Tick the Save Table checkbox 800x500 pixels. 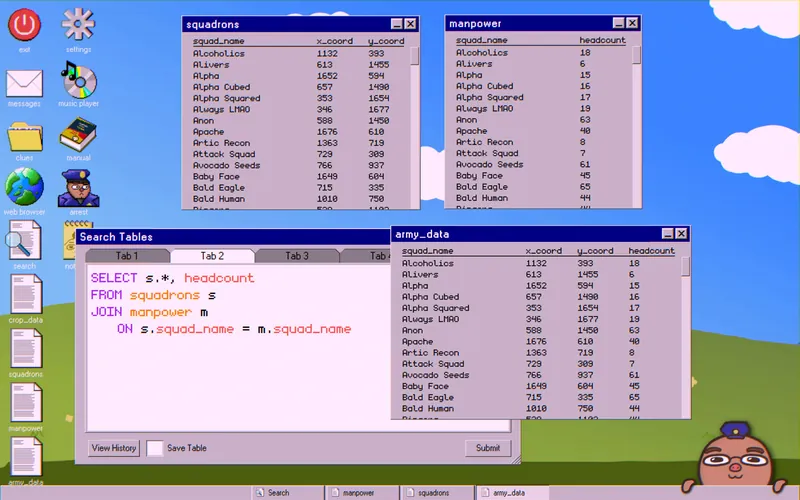pyautogui.click(x=155, y=448)
